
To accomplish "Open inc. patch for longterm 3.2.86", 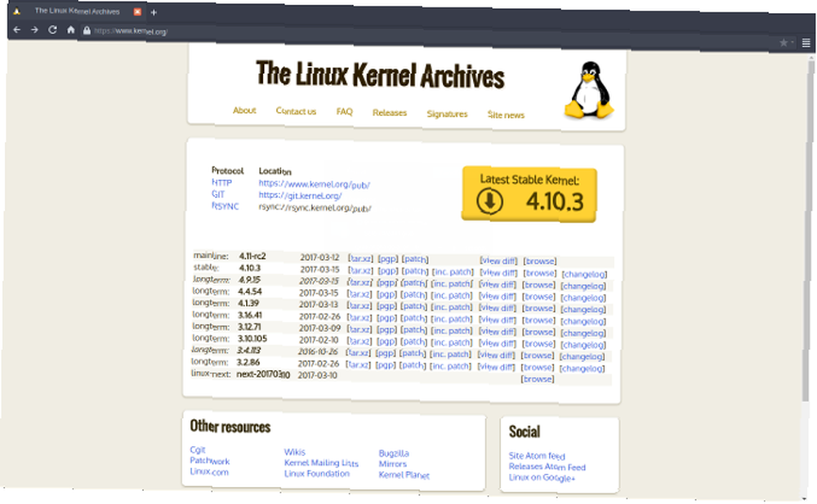I will coord(451,367).
